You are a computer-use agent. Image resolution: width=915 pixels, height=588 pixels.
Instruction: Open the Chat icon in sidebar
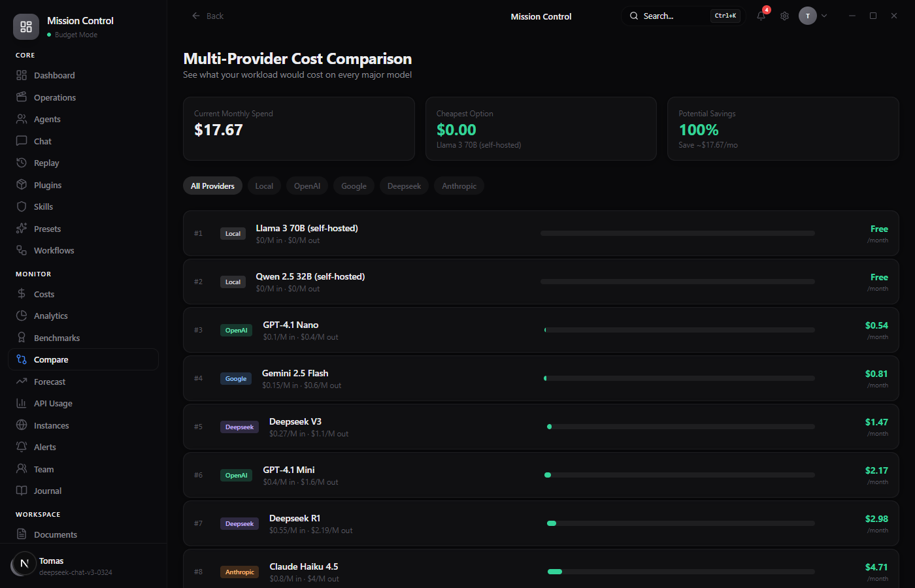click(x=22, y=141)
